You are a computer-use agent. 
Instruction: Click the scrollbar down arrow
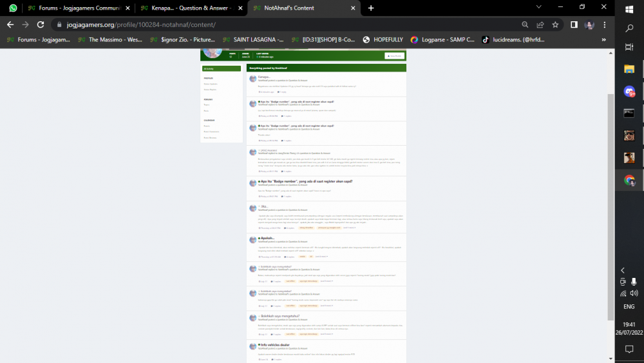611,359
